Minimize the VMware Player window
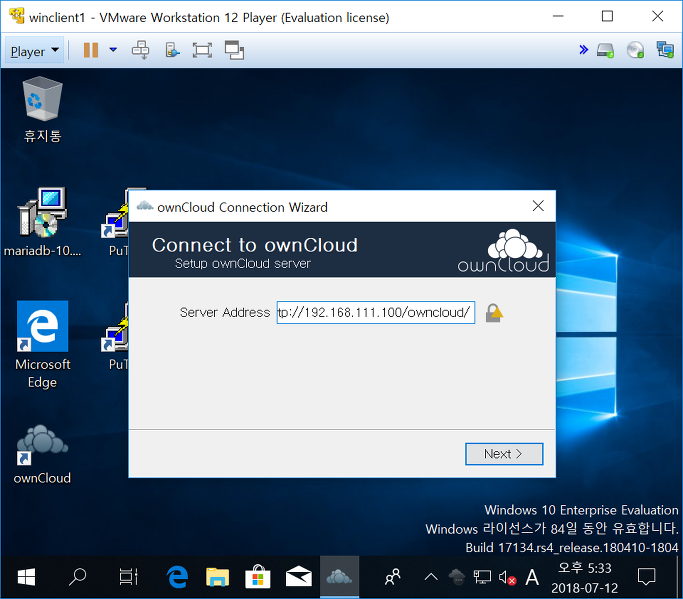Screen dimensions: 683x599 (558, 17)
